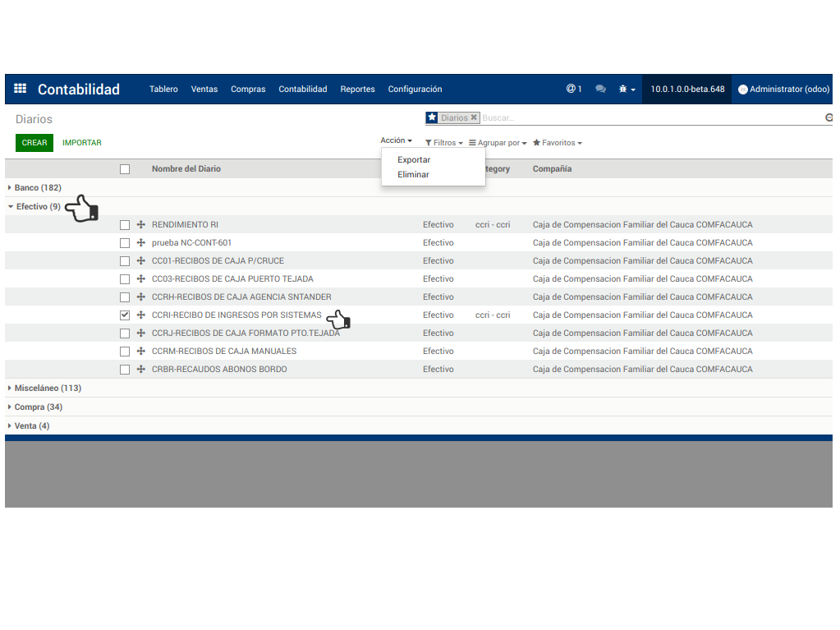This screenshot has height=630, width=840.
Task: Open the Filtros dropdown
Action: pyautogui.click(x=444, y=143)
